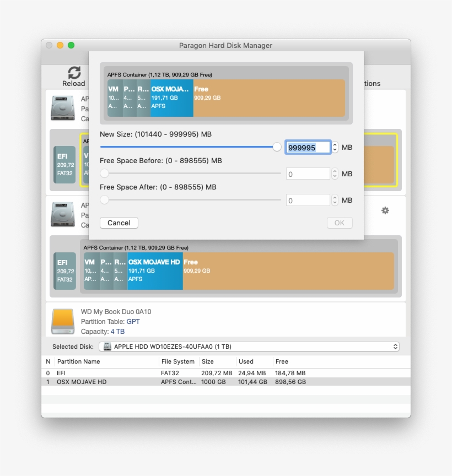452x476 pixels.
Task: Click the Free Space Before stepper arrows
Action: click(335, 174)
